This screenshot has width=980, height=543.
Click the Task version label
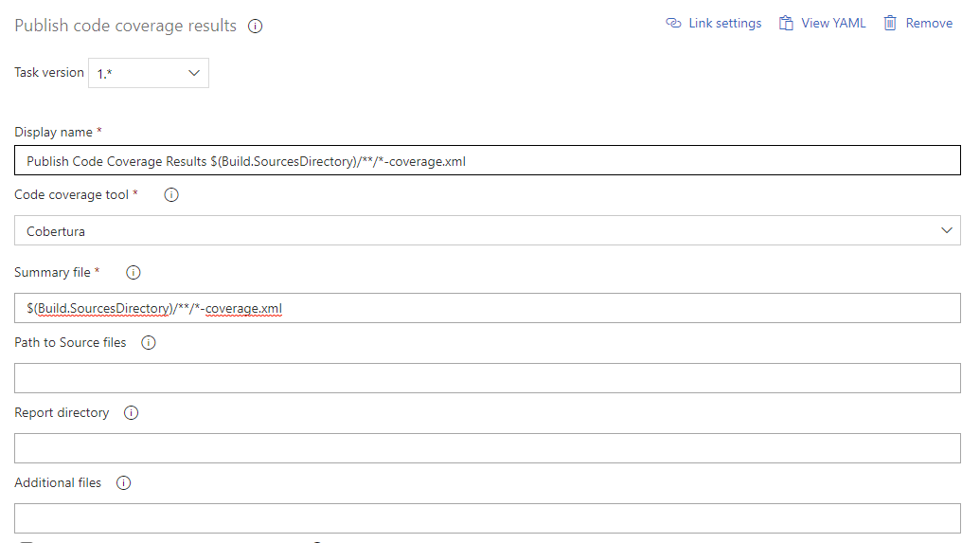48,73
